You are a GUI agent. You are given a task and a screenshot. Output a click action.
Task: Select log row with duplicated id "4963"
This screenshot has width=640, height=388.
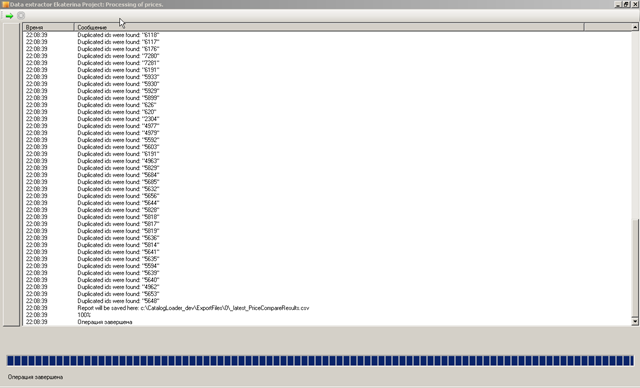pyautogui.click(x=327, y=161)
